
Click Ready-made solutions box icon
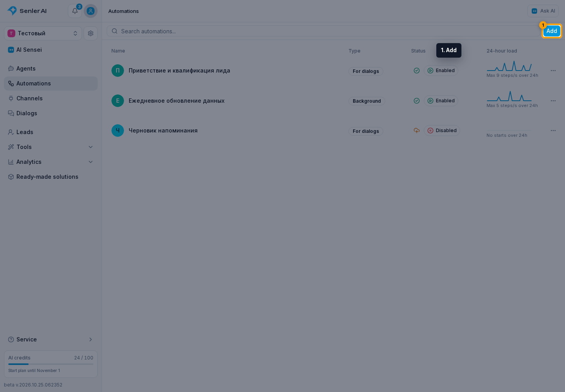click(x=11, y=177)
